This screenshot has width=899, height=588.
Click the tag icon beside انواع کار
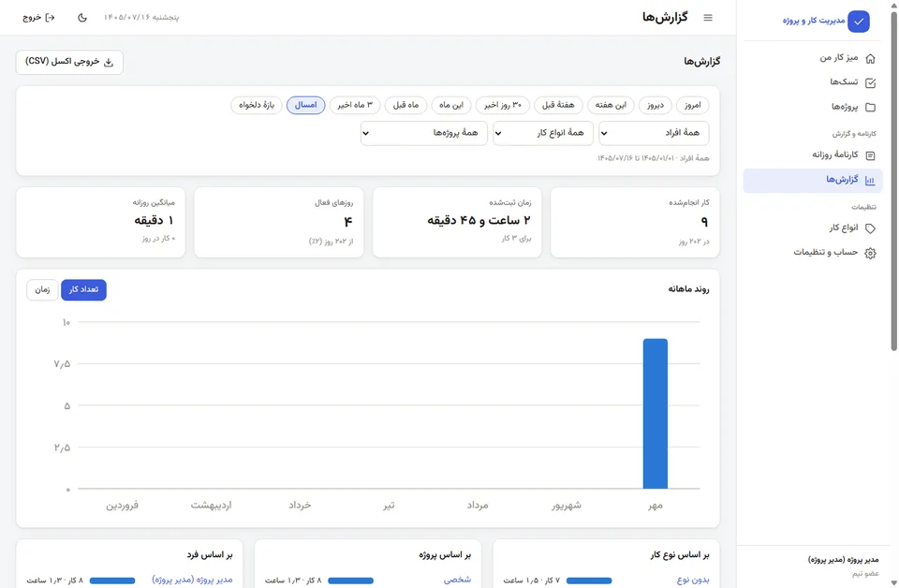(870, 228)
